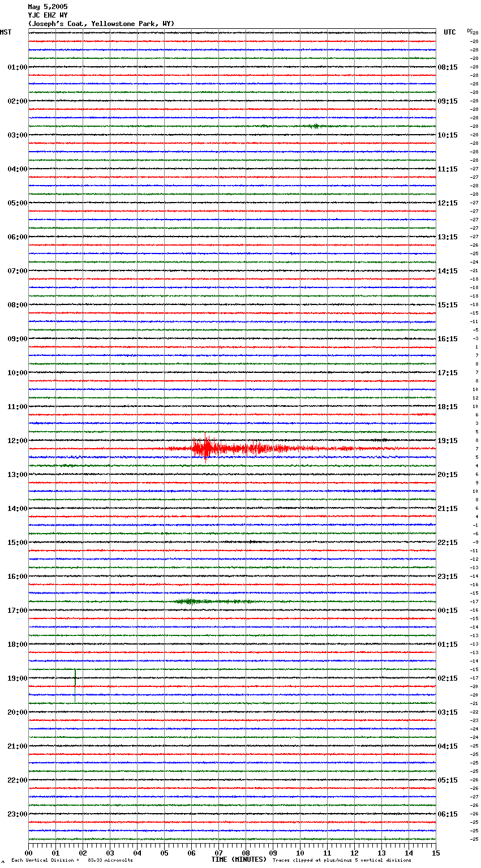
Task: Click the "00" minute axis tick label
Action: [x=28, y=853]
